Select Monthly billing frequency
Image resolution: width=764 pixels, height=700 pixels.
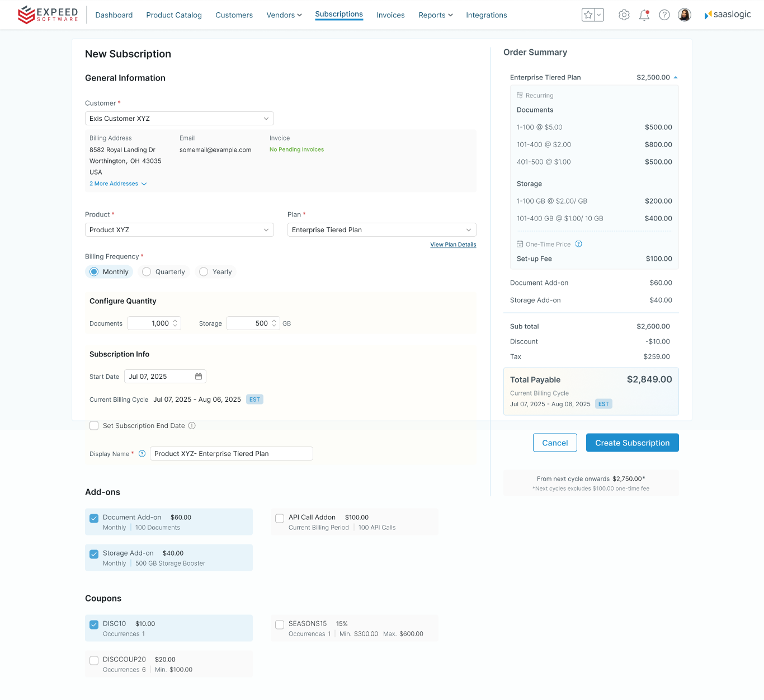(109, 272)
